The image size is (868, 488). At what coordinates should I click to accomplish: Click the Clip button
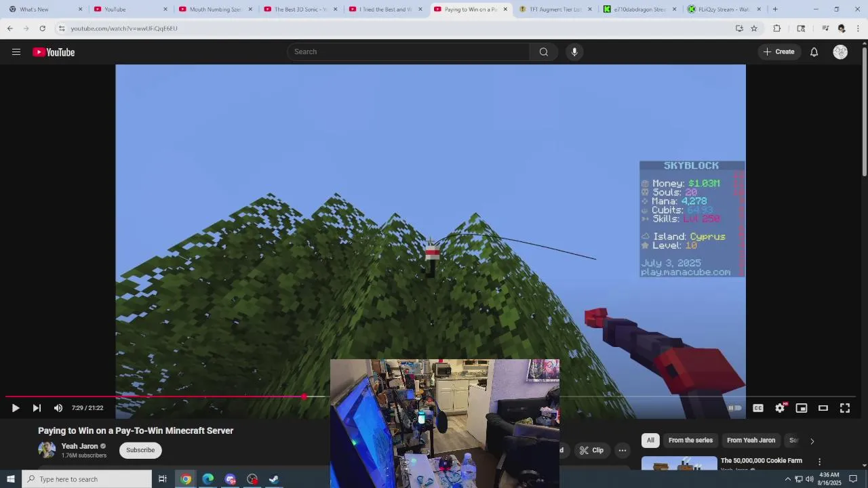click(591, 450)
